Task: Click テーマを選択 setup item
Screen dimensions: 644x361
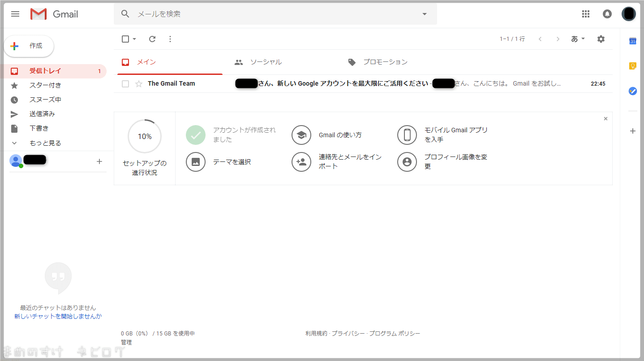Action: tap(232, 162)
